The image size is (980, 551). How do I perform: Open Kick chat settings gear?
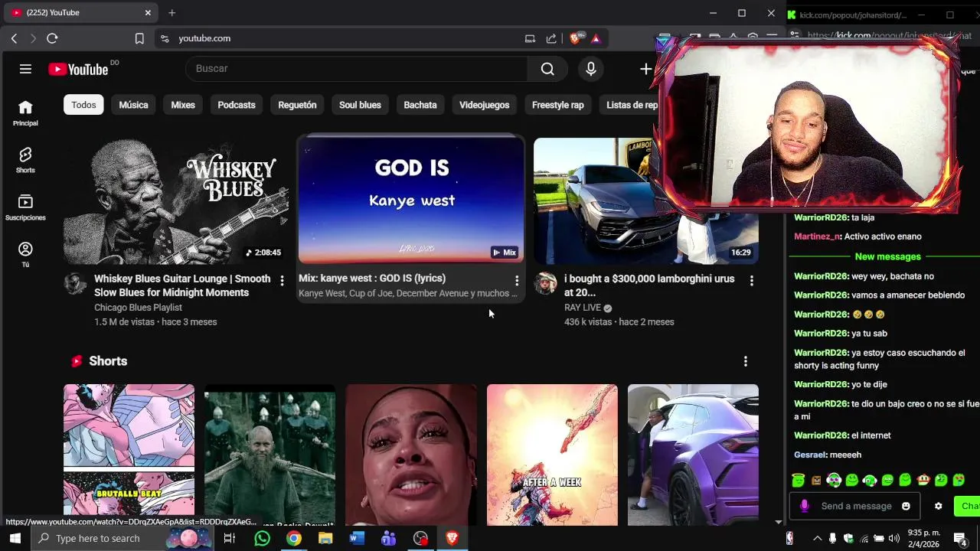(938, 506)
